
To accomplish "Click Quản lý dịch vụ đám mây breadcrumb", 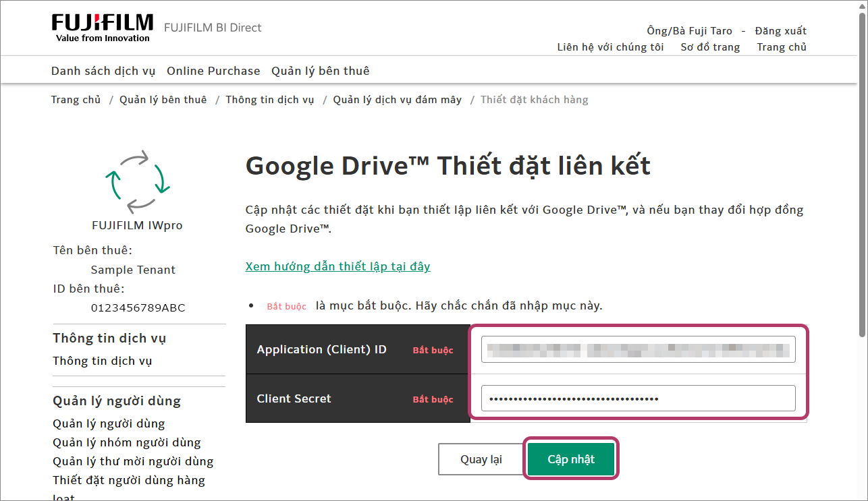I will coord(398,100).
